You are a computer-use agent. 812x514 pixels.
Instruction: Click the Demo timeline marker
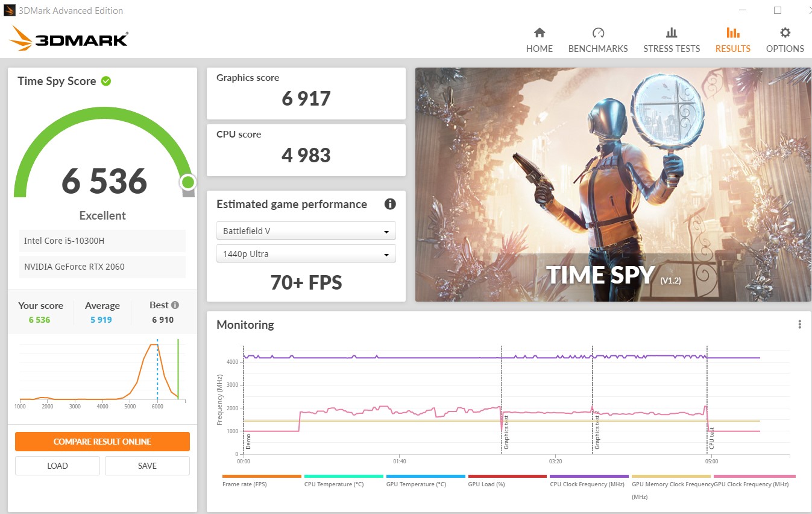coord(248,442)
